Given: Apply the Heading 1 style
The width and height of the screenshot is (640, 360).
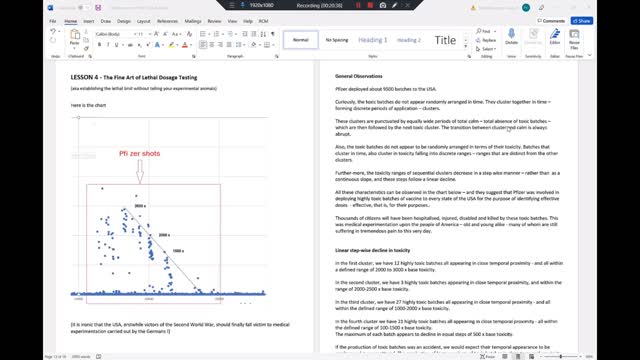Looking at the screenshot, I should [373, 40].
